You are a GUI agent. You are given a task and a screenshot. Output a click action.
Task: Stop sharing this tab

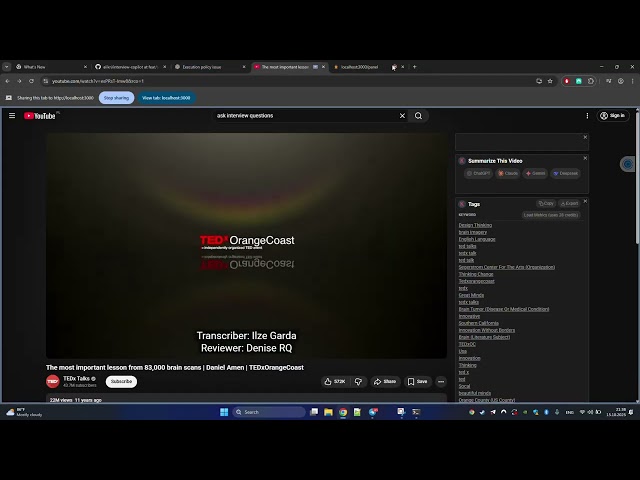(116, 98)
